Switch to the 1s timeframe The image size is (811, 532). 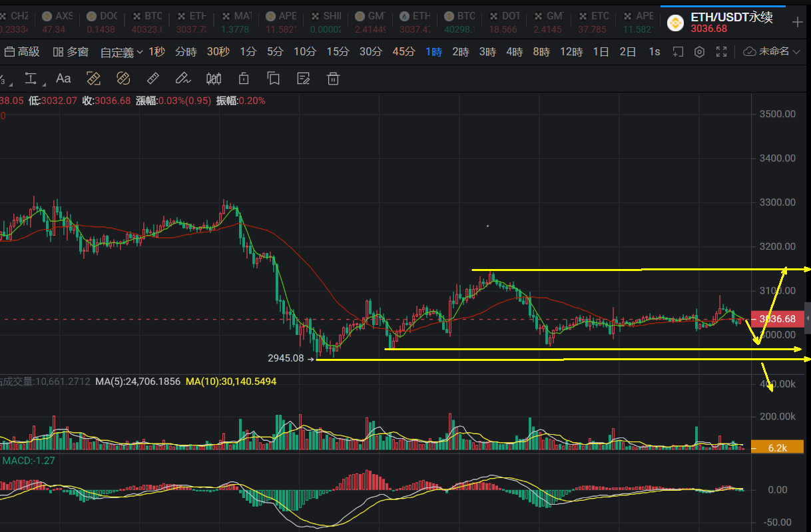click(x=655, y=51)
